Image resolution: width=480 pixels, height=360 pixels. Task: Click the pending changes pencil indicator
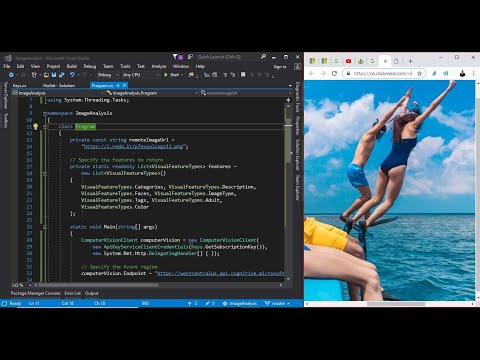210,303
